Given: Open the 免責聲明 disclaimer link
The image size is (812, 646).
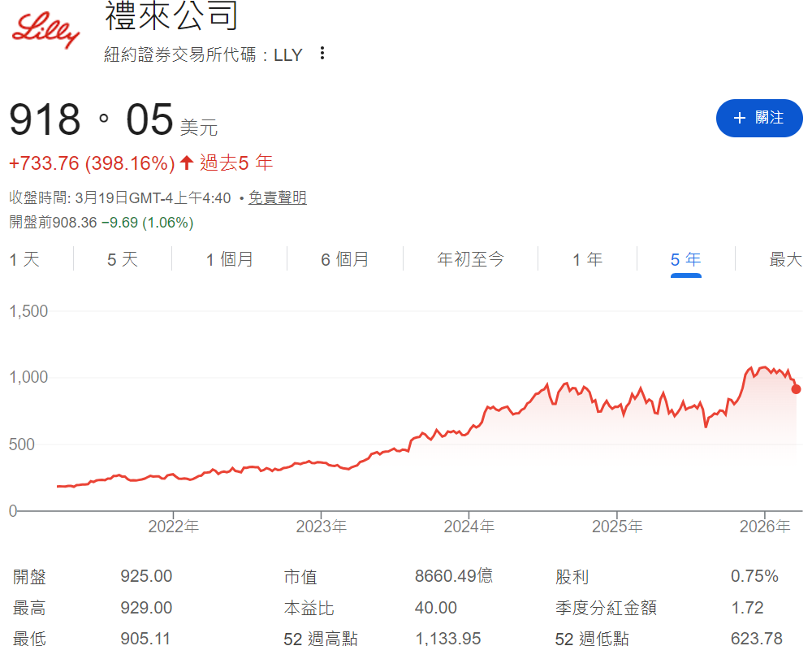Looking at the screenshot, I should pyautogui.click(x=277, y=197).
